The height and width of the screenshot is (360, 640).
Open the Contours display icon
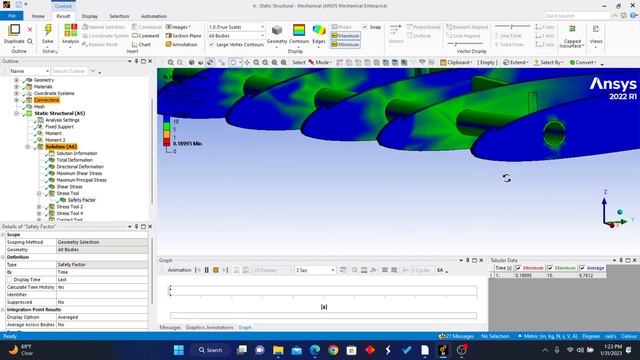[299, 30]
